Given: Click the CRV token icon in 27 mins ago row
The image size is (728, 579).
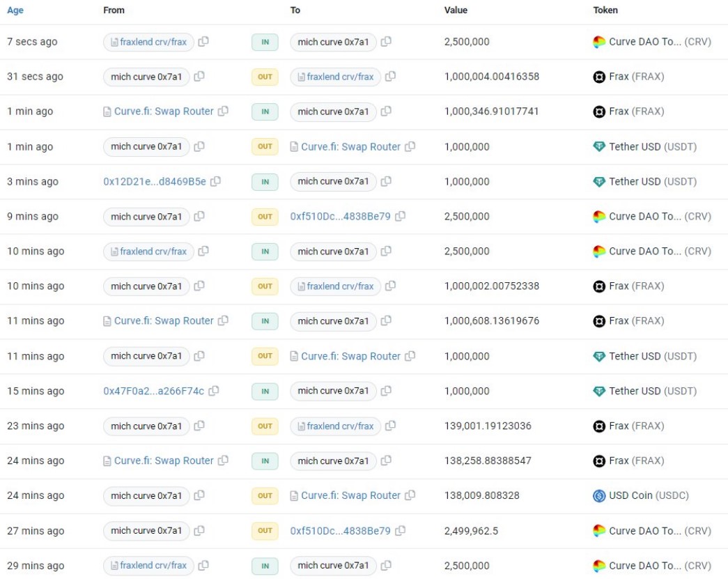Looking at the screenshot, I should click(599, 531).
